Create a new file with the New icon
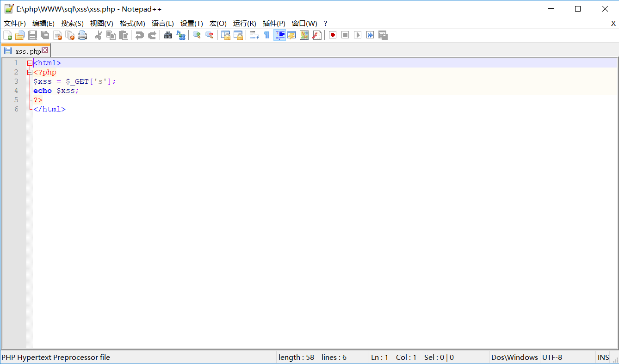The width and height of the screenshot is (619, 364). [7, 35]
